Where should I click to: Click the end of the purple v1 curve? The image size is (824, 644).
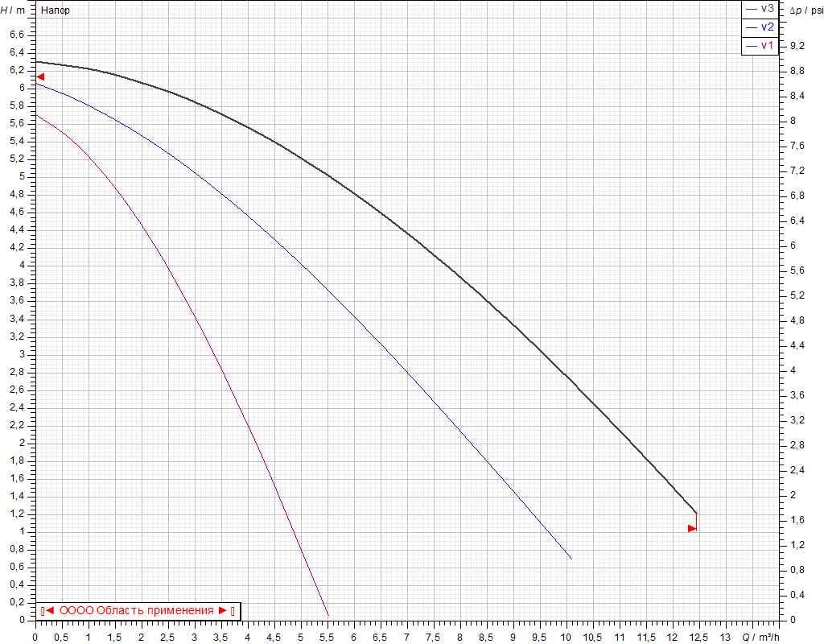point(328,616)
